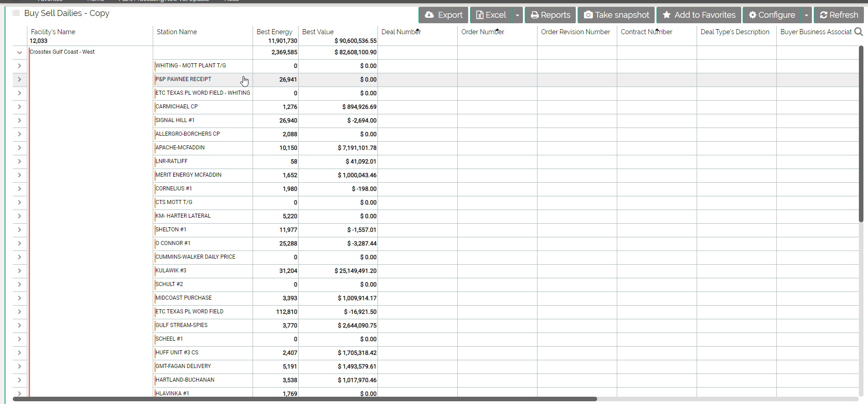Expand the KULAWIK #3 row
Viewport: 868px width, 404px height.
coord(20,271)
